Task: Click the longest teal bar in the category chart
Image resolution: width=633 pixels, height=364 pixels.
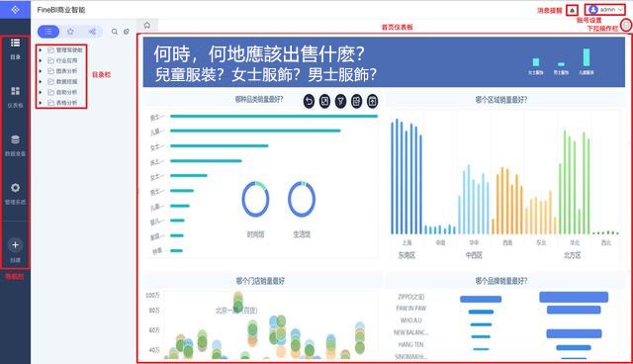Action: pyautogui.click(x=274, y=116)
